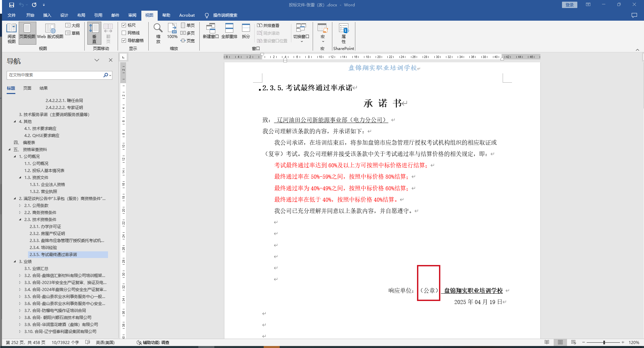Click the 在文档中搜索 search field
Screen dimensions: 644x348
(55, 75)
